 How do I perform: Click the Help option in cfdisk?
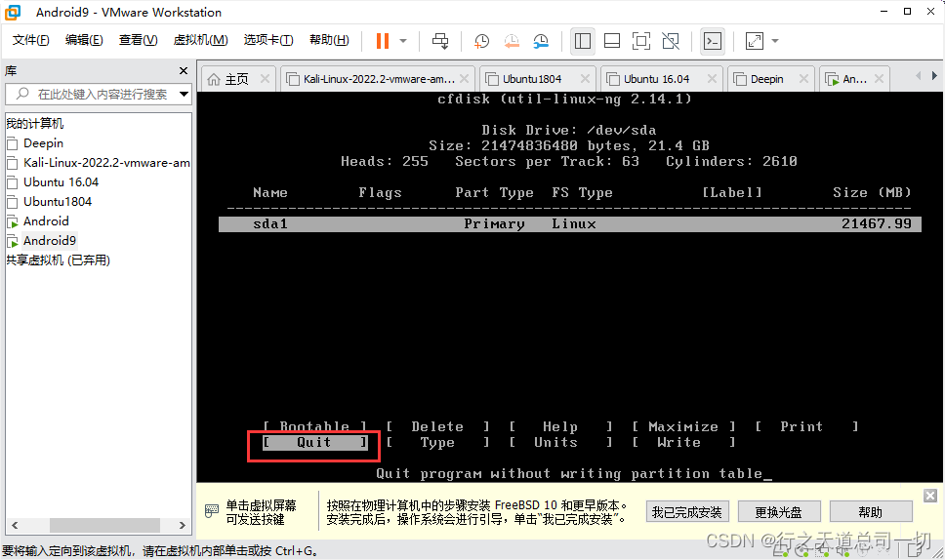560,426
